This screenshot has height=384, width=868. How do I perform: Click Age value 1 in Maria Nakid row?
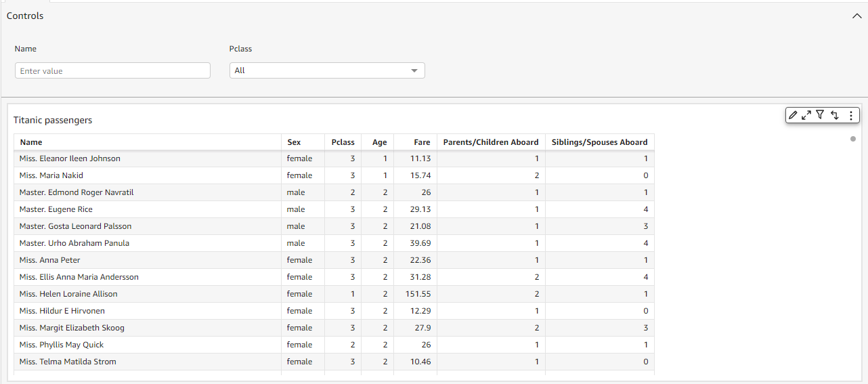(x=385, y=175)
